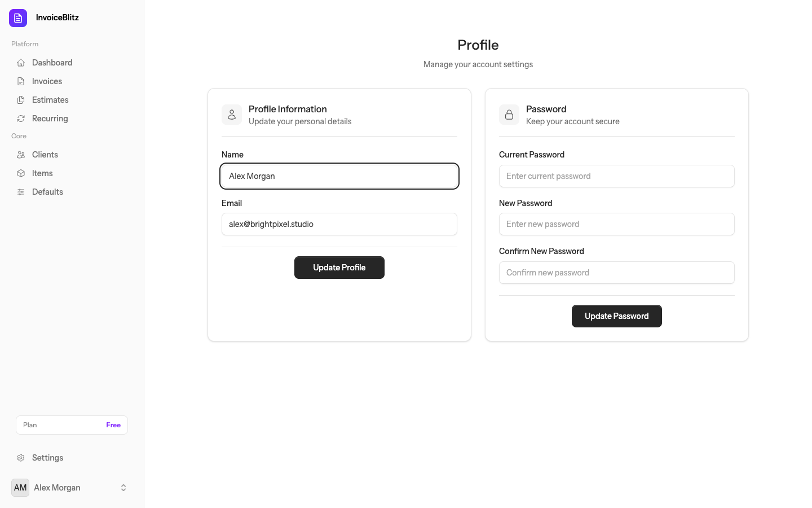Click the person icon on Profile Information card
Screen dimensions: 812x508
point(232,115)
